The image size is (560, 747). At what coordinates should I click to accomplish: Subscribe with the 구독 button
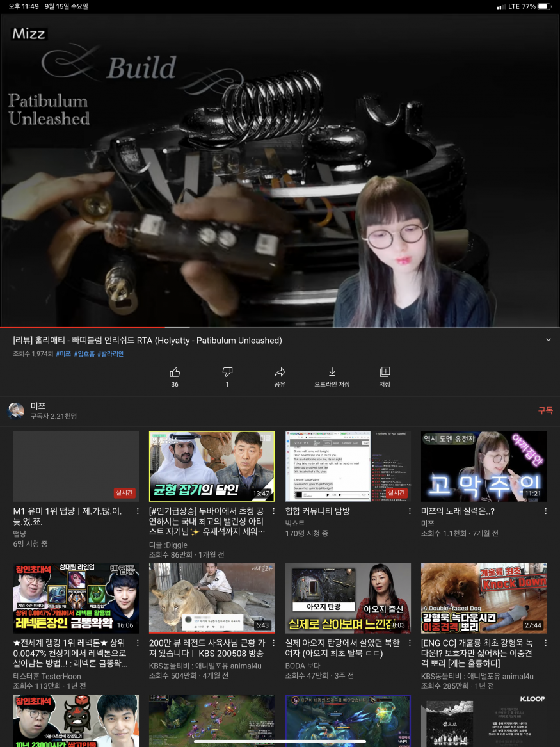(x=545, y=410)
